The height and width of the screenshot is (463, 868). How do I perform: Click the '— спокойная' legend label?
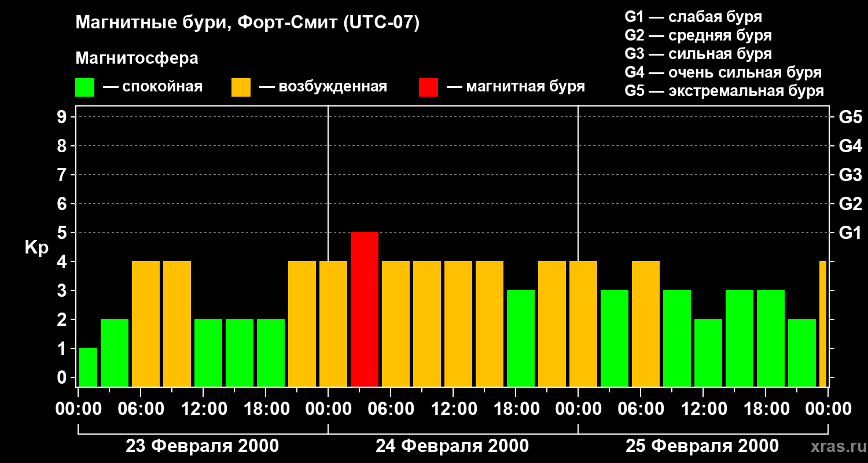(x=153, y=87)
